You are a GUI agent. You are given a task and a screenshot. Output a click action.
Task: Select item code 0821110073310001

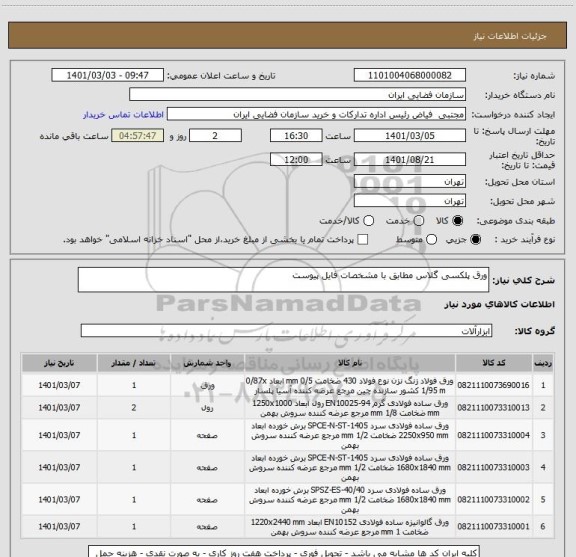[x=493, y=527]
